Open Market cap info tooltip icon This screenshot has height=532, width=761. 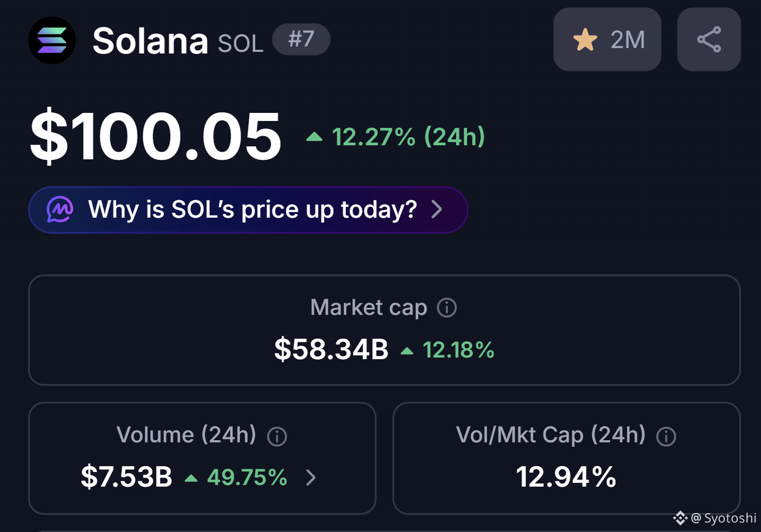point(447,308)
